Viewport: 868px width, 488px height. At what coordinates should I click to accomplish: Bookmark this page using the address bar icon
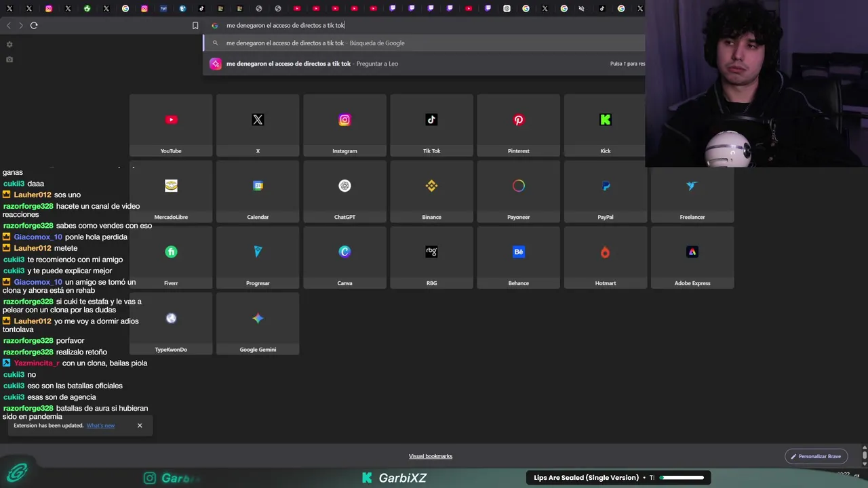pyautogui.click(x=195, y=25)
